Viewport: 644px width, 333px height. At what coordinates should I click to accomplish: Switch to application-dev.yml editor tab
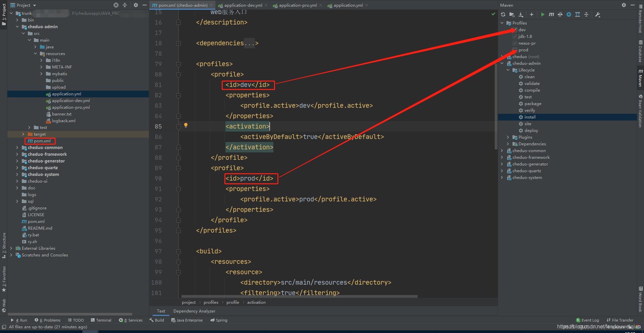[x=243, y=5]
